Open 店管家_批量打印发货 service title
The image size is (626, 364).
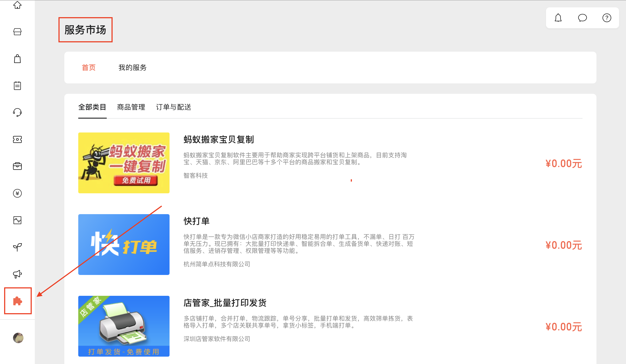pyautogui.click(x=225, y=303)
